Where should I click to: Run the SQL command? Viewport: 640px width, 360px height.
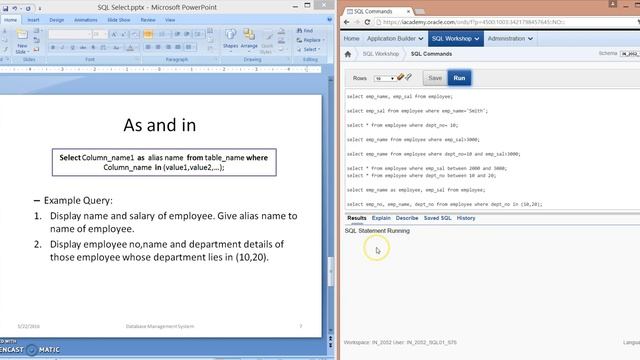pos(459,78)
